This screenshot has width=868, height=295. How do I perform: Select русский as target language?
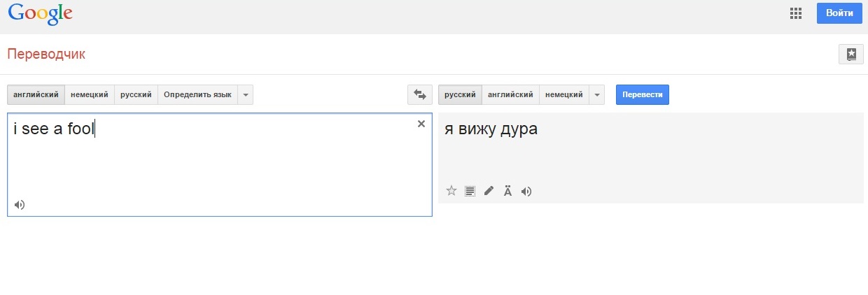tap(460, 94)
